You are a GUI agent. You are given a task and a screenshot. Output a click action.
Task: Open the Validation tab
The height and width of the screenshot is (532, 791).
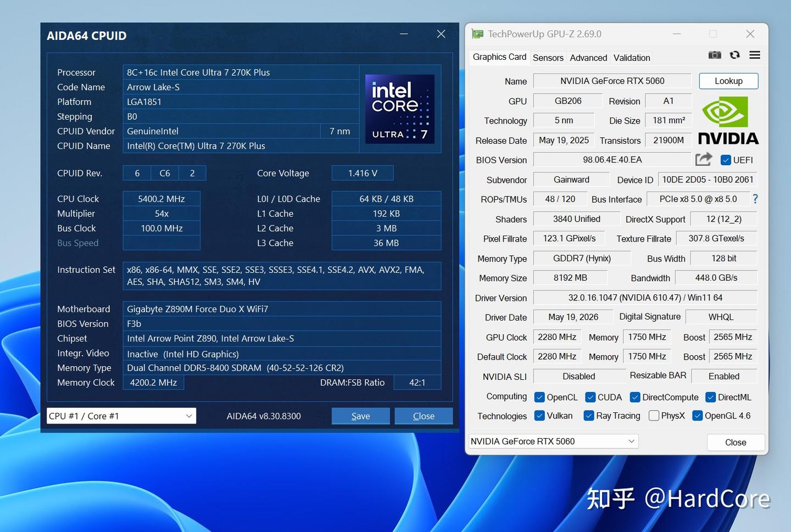click(632, 58)
